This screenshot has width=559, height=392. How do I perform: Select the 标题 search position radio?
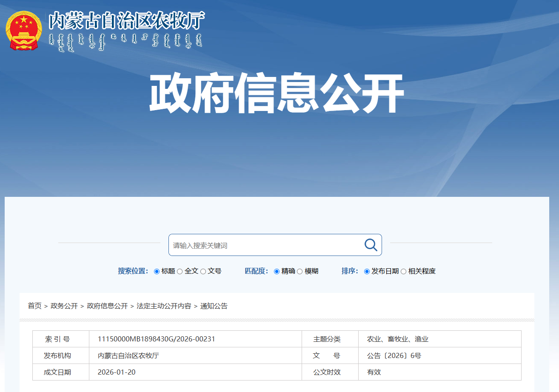coord(157,271)
